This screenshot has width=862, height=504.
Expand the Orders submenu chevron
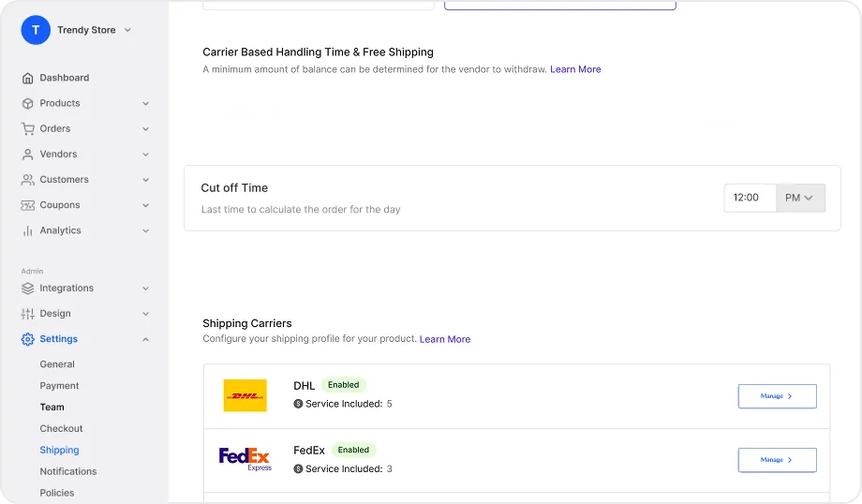pos(145,129)
